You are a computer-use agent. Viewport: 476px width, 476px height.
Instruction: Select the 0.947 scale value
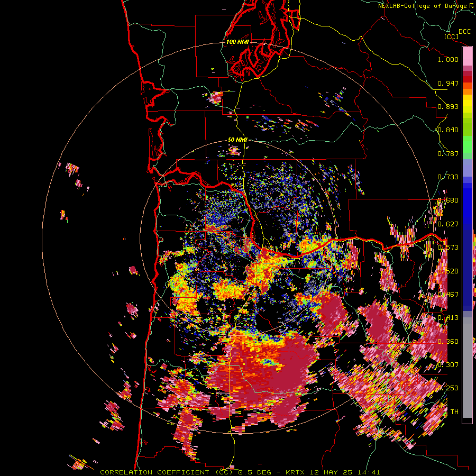[448, 83]
